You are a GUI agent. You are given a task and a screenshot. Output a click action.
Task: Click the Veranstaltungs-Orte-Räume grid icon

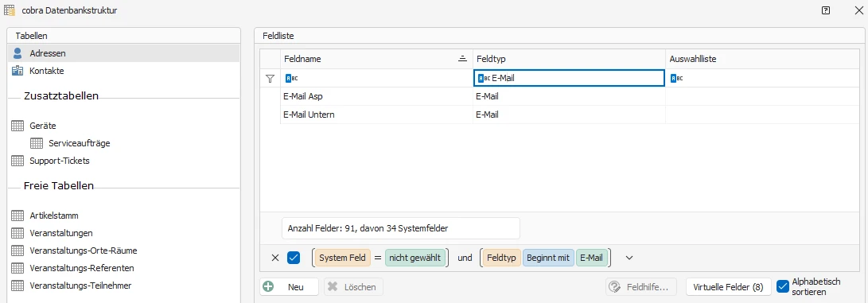18,251
